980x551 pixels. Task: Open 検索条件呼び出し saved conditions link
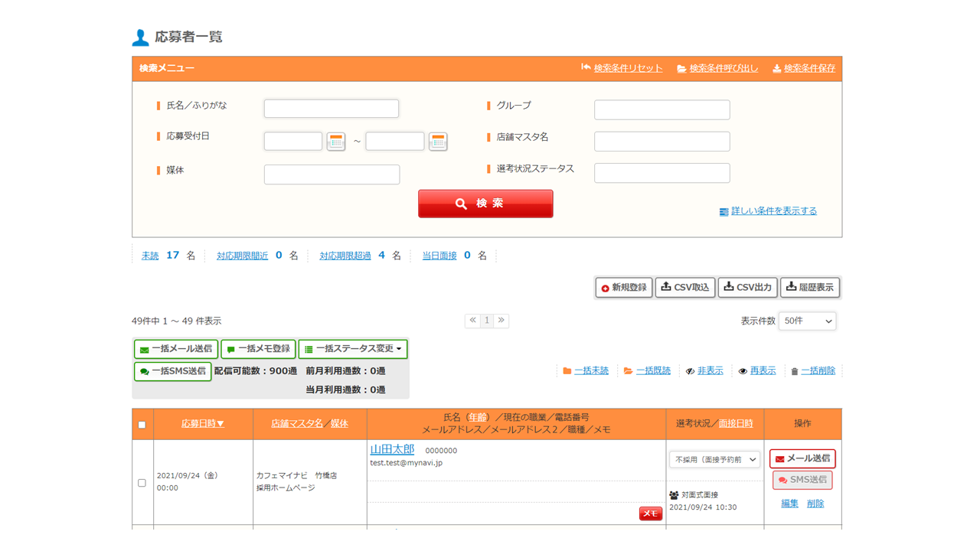pyautogui.click(x=724, y=68)
